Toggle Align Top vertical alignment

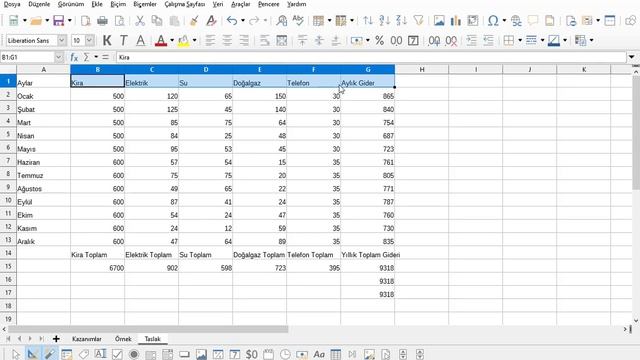coord(302,40)
